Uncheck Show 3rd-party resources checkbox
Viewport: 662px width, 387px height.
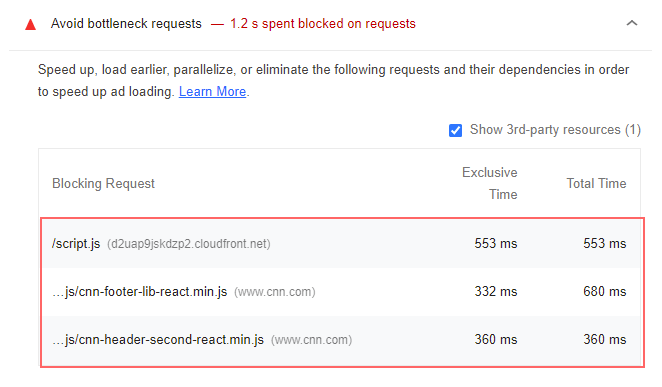[455, 130]
